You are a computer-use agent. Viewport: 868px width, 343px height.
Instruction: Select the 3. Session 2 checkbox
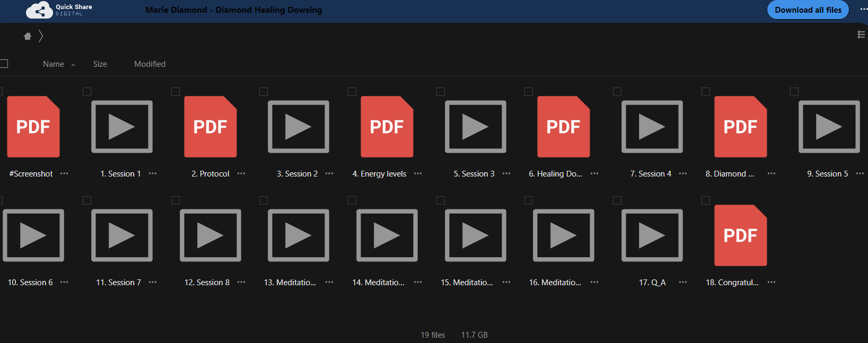pyautogui.click(x=264, y=92)
